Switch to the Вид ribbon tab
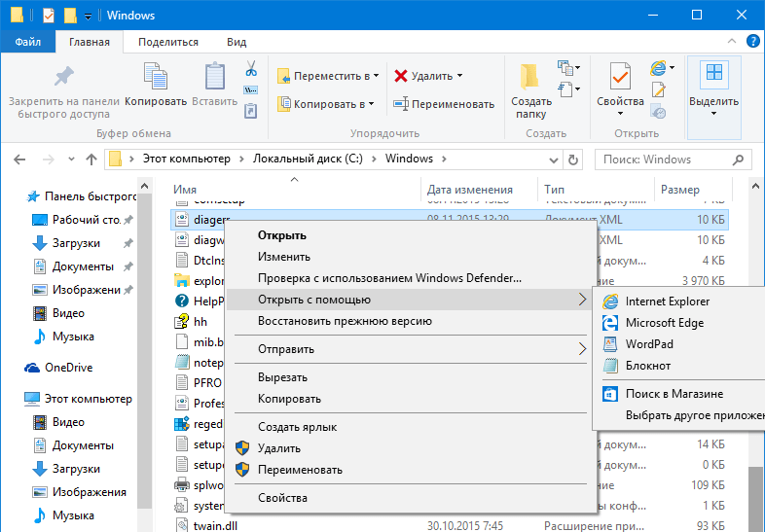 237,42
